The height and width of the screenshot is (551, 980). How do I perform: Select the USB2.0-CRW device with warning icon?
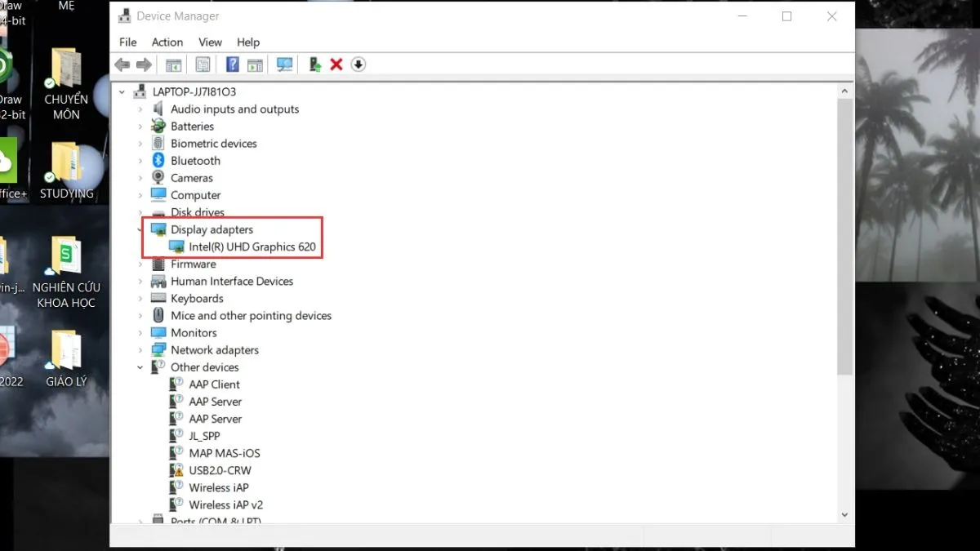pos(220,470)
